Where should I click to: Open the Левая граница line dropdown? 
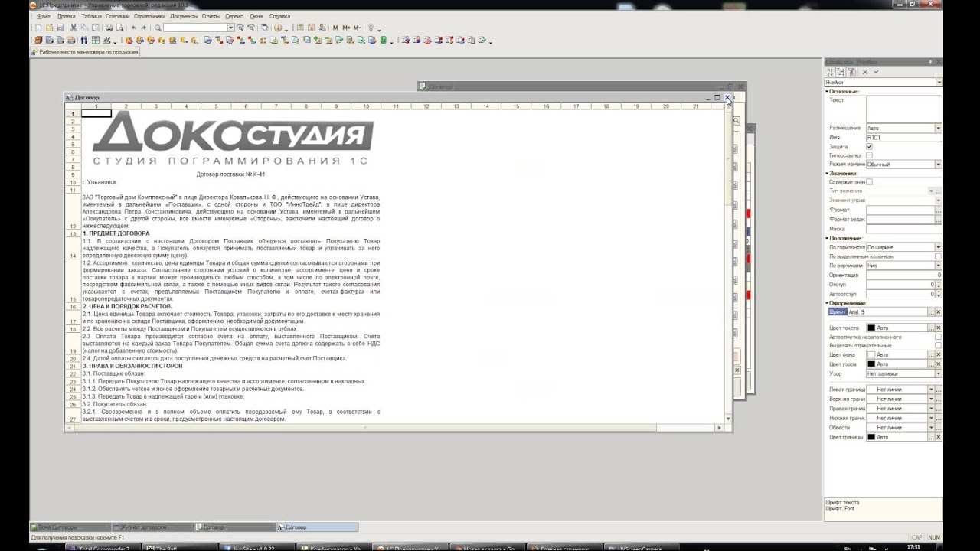tap(931, 390)
